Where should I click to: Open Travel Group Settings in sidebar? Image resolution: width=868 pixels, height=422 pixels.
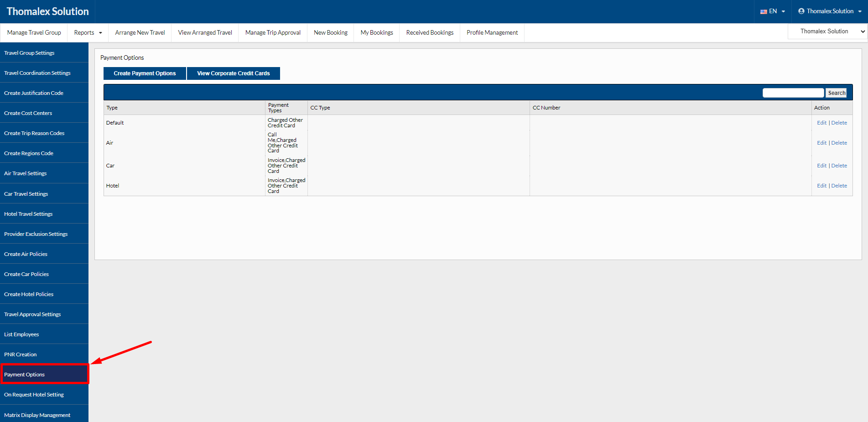[44, 53]
